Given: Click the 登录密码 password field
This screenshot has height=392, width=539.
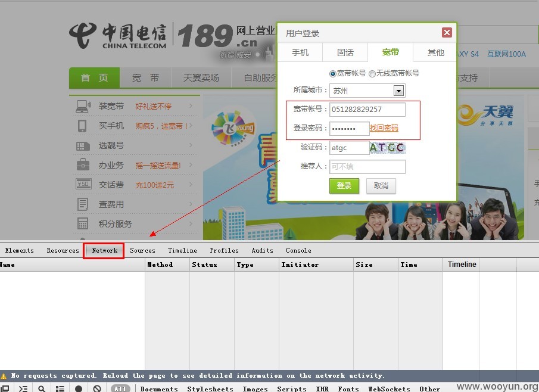Looking at the screenshot, I should point(349,129).
